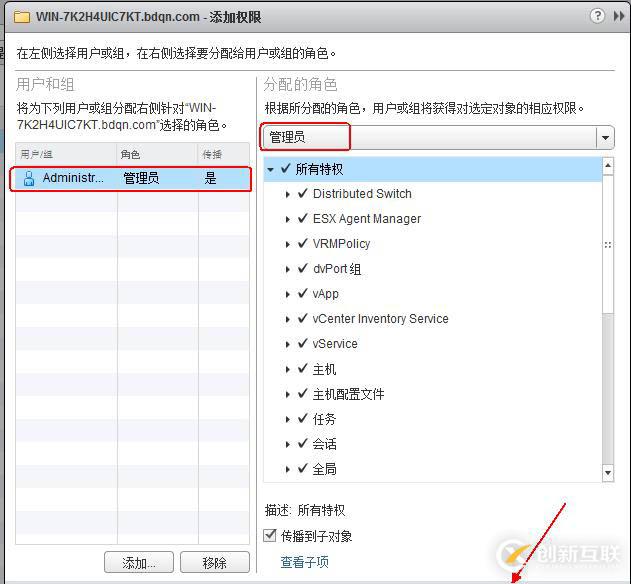
Task: Toggle the Distributed Switch checkmark
Action: tap(303, 193)
